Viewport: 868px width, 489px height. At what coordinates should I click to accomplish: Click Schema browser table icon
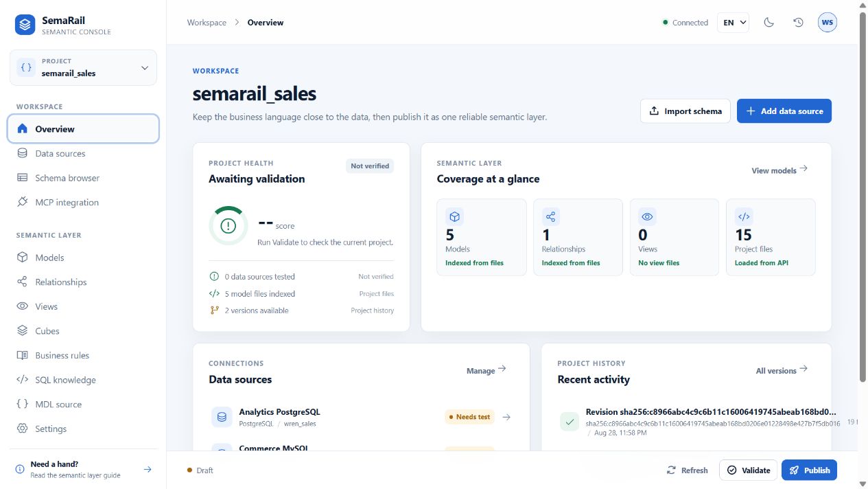[x=23, y=178]
